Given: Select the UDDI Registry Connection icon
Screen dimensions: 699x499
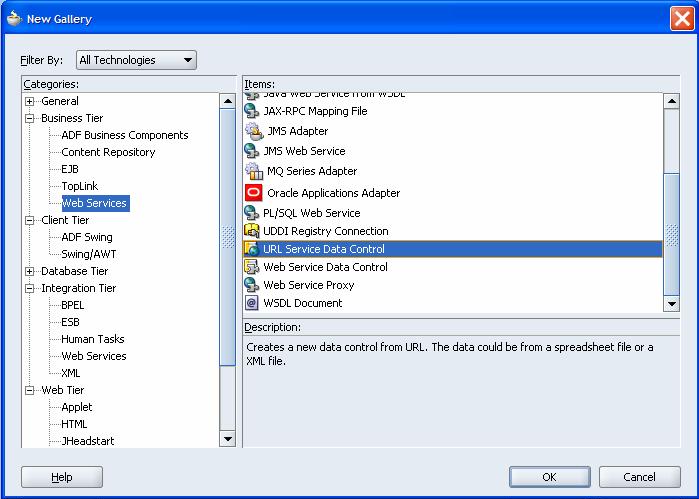Looking at the screenshot, I should [x=252, y=231].
